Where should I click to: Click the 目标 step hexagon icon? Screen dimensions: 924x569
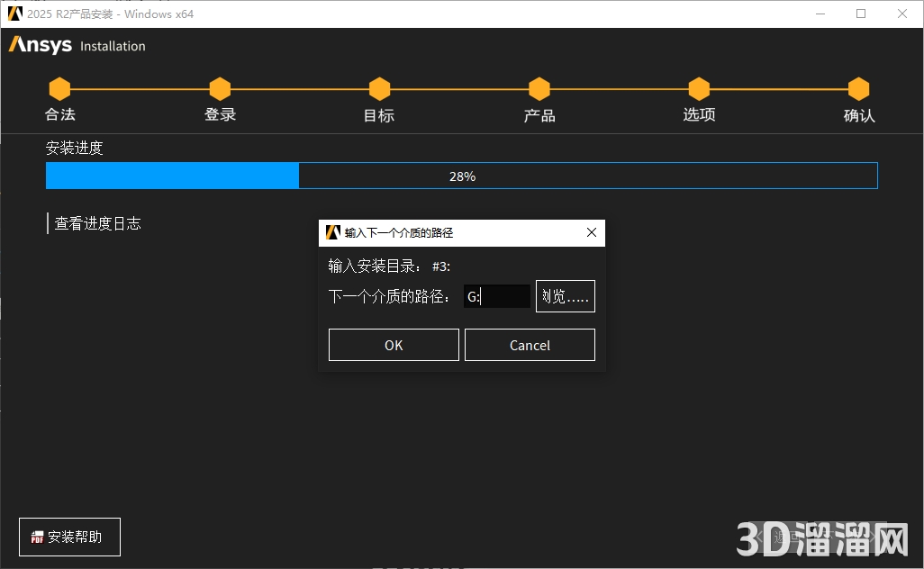click(379, 88)
